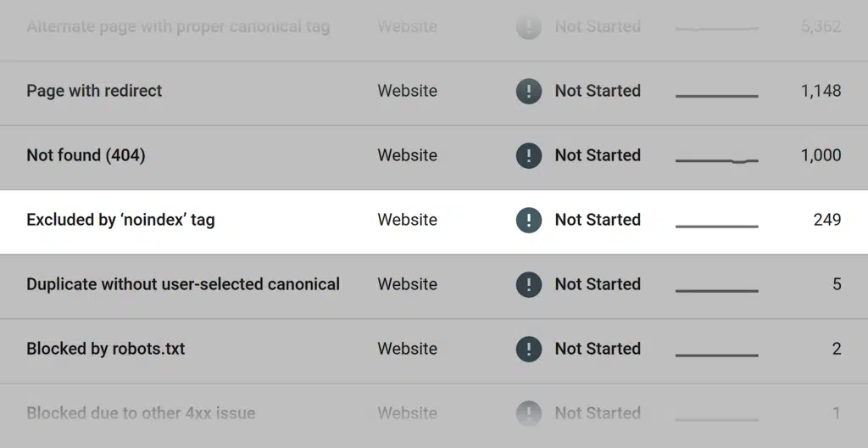Screen dimensions: 868x448
Task: Click Not Started status for Blocked by robots.txt
Action: coord(598,349)
